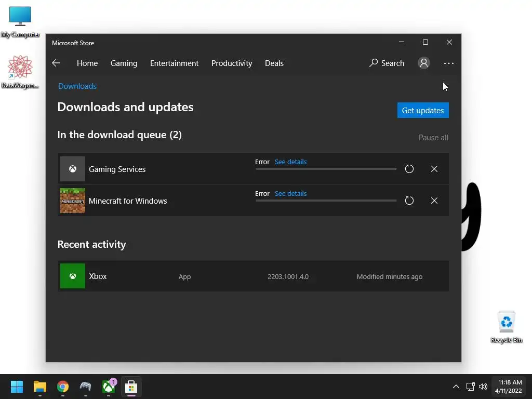The image size is (532, 399).
Task: Click the Xbox version number 2203.1001.4.0
Action: point(288,276)
